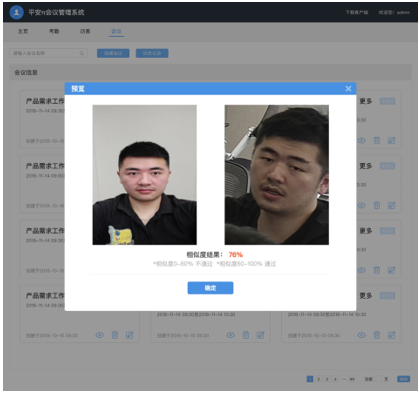Click 更多 on third-row right card
The width and height of the screenshot is (419, 393).
366,231
